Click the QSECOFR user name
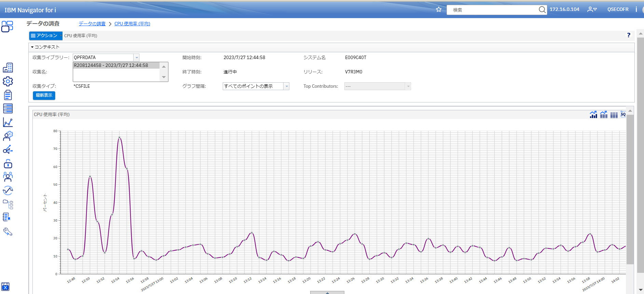Screen dimensions: 644x294 618,9
